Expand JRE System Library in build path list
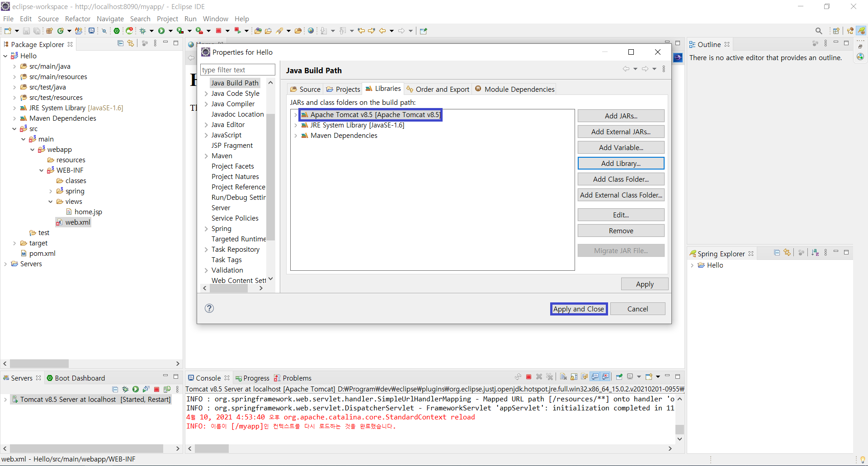Screen dimensions: 868x466 coord(296,125)
